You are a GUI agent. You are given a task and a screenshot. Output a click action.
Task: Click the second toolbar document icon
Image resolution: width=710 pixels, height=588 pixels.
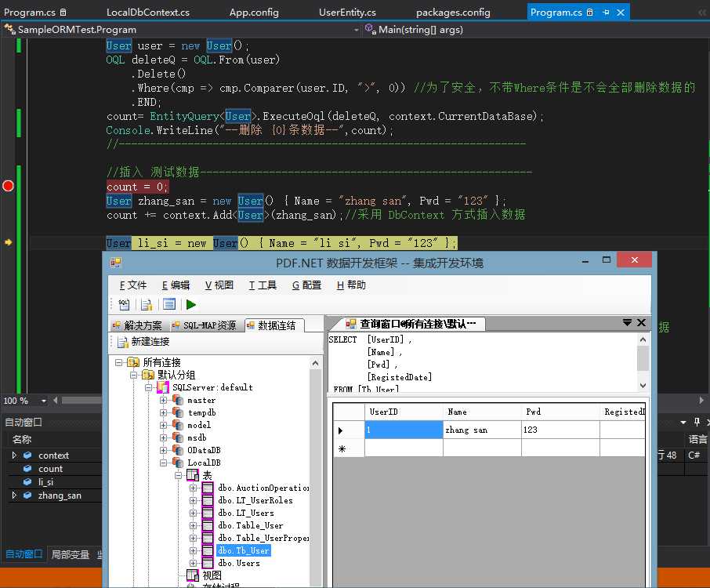147,305
